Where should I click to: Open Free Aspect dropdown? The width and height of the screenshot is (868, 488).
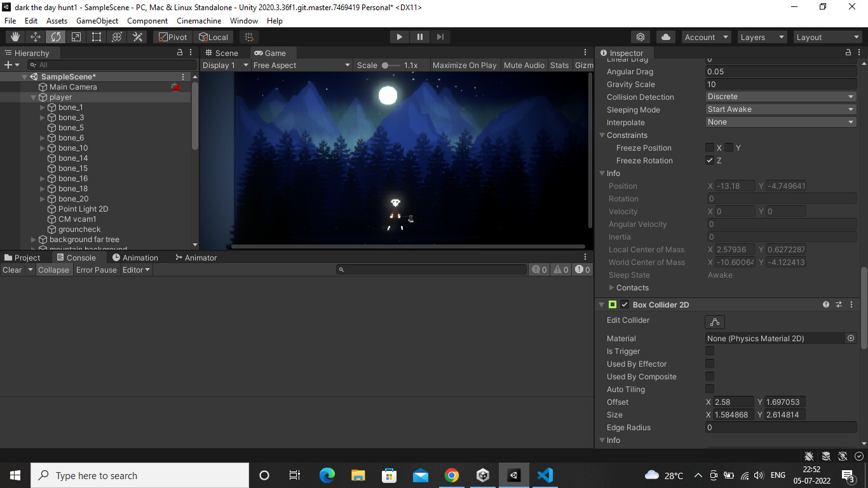[302, 65]
